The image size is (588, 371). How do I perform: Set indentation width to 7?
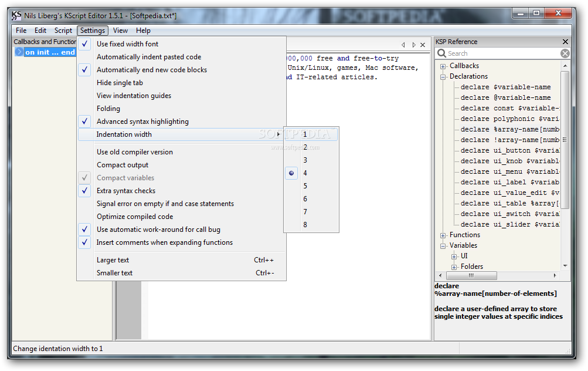click(x=311, y=212)
